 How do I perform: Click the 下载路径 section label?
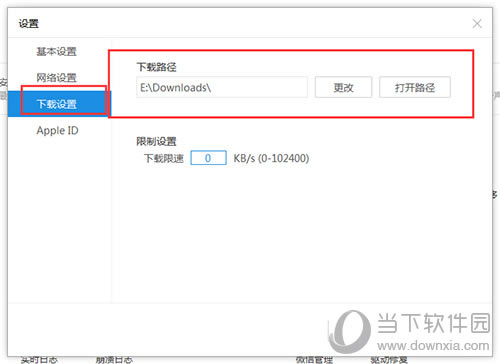[156, 67]
